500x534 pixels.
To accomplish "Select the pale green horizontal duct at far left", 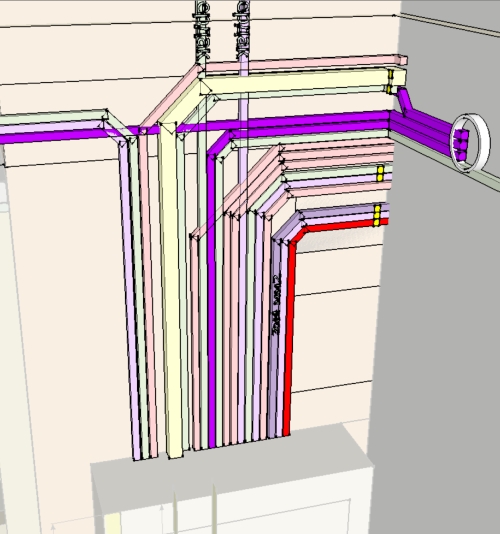I will point(53,117).
